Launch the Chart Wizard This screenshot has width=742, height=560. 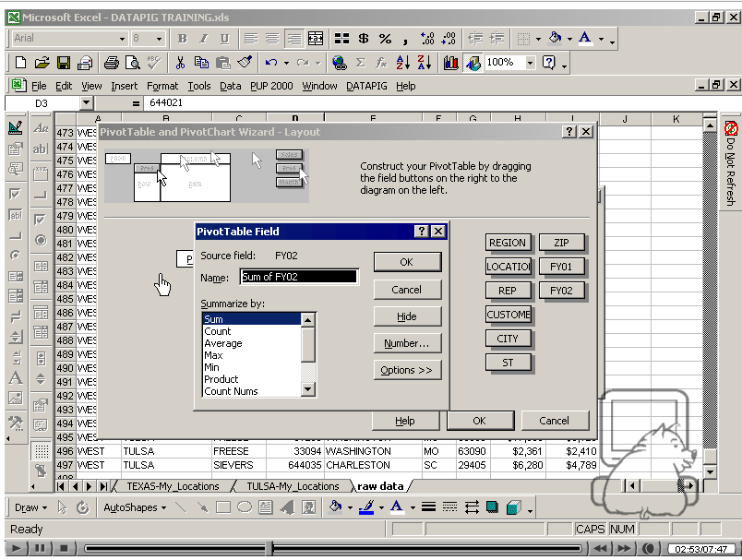(451, 63)
